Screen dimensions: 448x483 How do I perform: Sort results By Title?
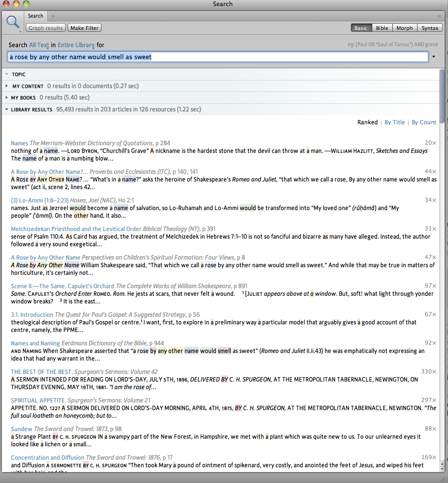[x=395, y=122]
